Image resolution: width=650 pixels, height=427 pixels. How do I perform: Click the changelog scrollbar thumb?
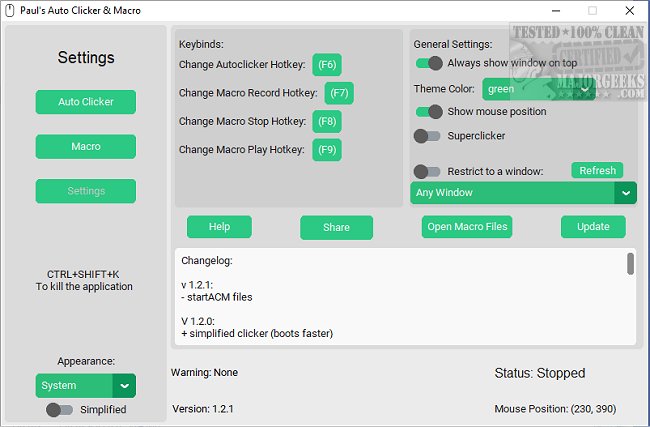630,264
